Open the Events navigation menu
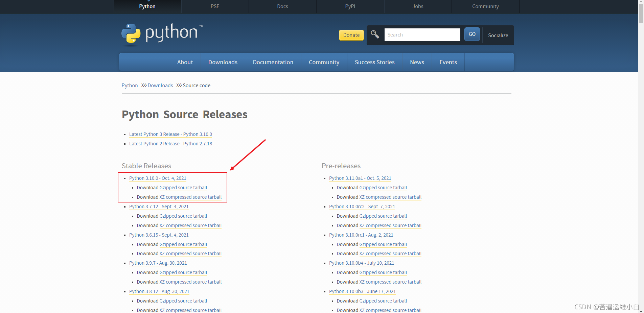 (448, 62)
